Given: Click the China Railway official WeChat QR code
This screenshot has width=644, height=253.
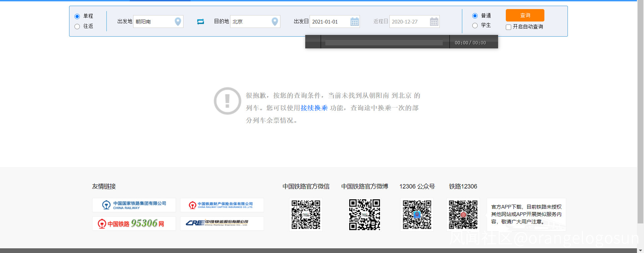Looking at the screenshot, I should point(306,215).
